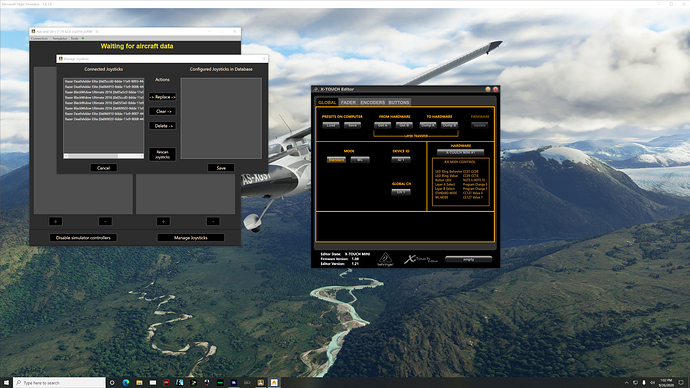This screenshot has height=388, width=690.
Task: Click Get A under From Hardware
Action: pyautogui.click(x=382, y=125)
